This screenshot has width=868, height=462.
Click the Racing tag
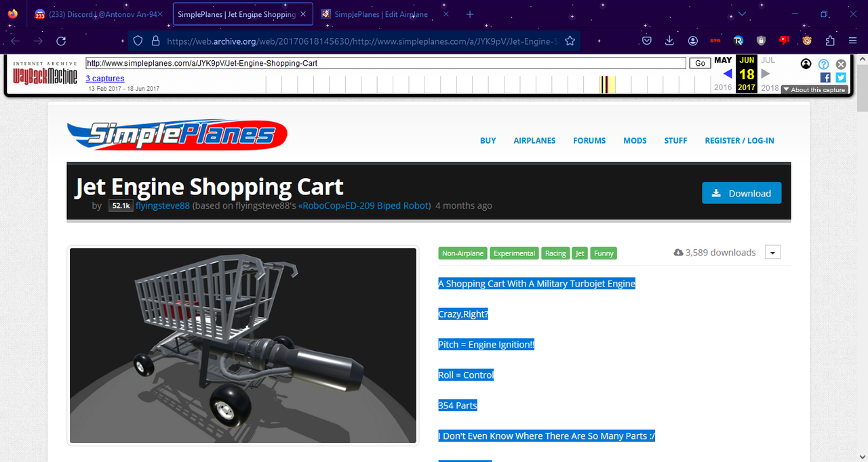coord(555,253)
